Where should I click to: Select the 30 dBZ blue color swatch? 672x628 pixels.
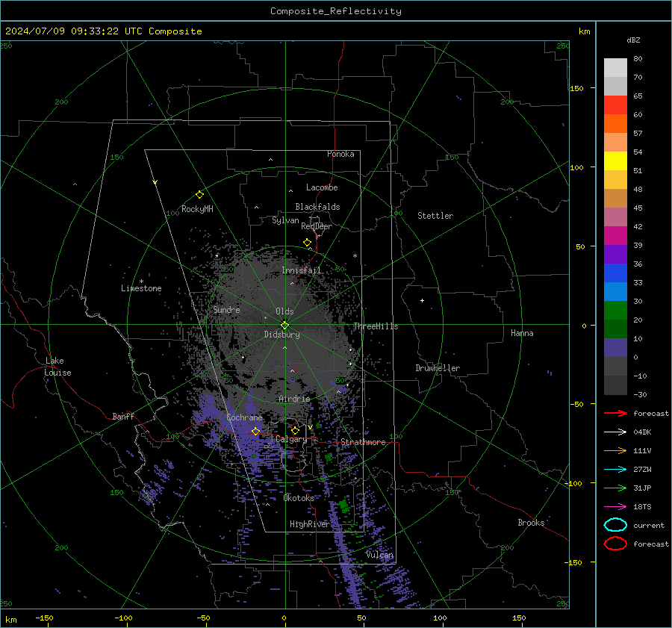[615, 291]
